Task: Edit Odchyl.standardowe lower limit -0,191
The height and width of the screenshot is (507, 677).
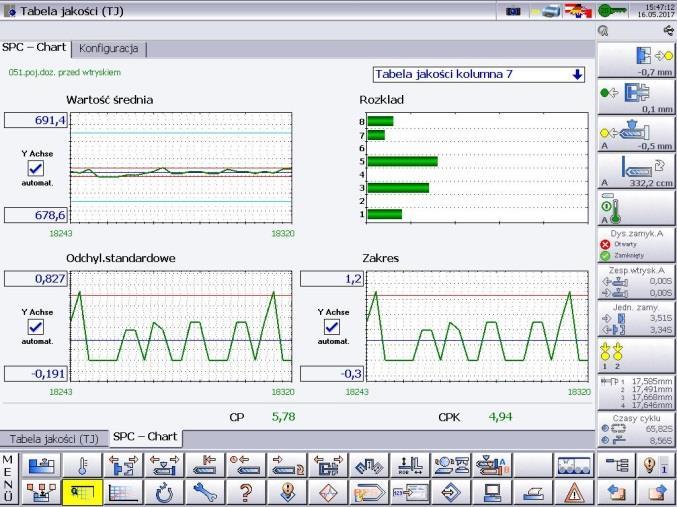Action: [x=36, y=374]
